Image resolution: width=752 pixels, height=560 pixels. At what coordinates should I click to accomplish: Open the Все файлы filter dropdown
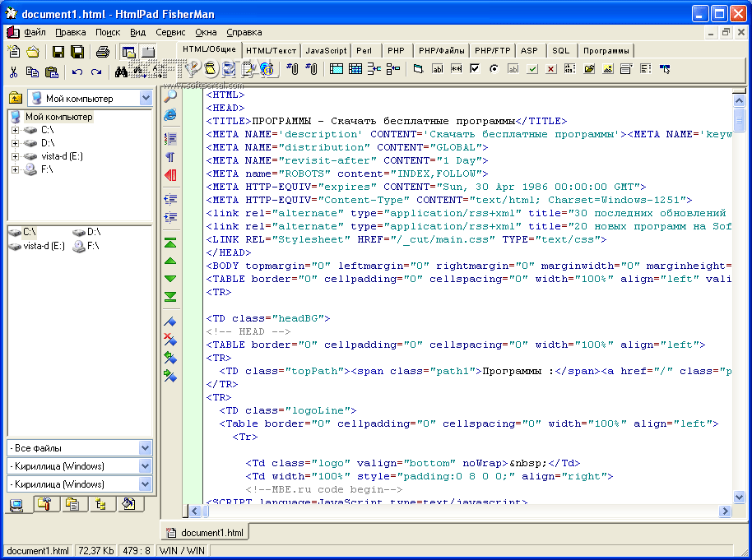point(146,448)
